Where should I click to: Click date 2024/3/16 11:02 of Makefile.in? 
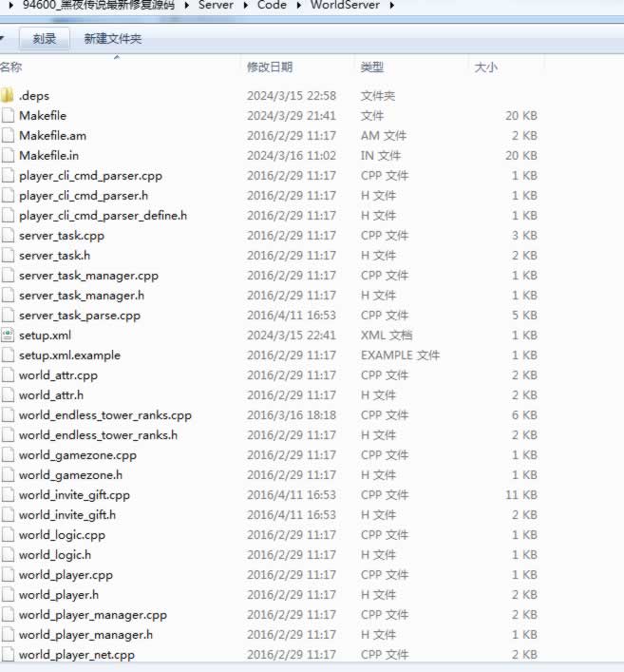tap(292, 156)
